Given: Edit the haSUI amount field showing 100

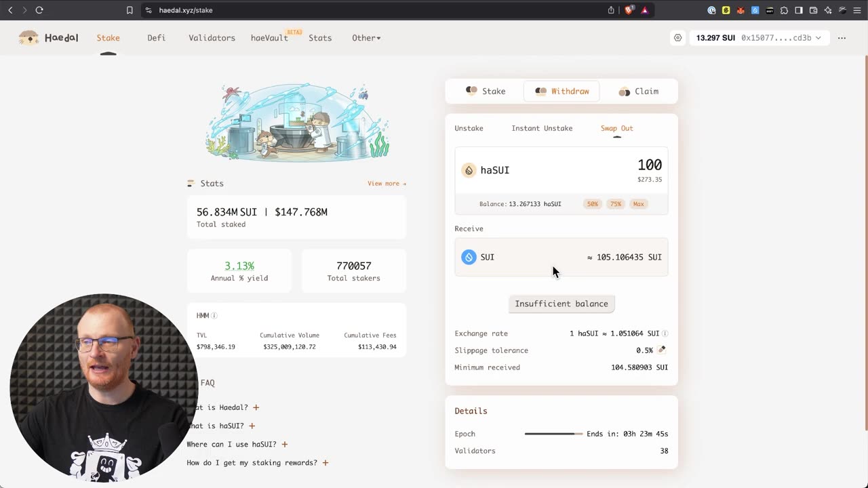Looking at the screenshot, I should tap(649, 165).
